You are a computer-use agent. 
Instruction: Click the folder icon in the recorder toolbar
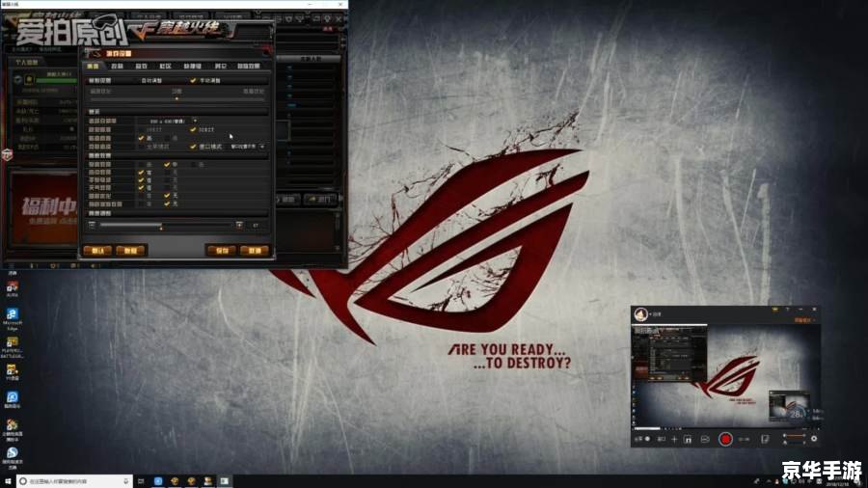[x=688, y=440]
